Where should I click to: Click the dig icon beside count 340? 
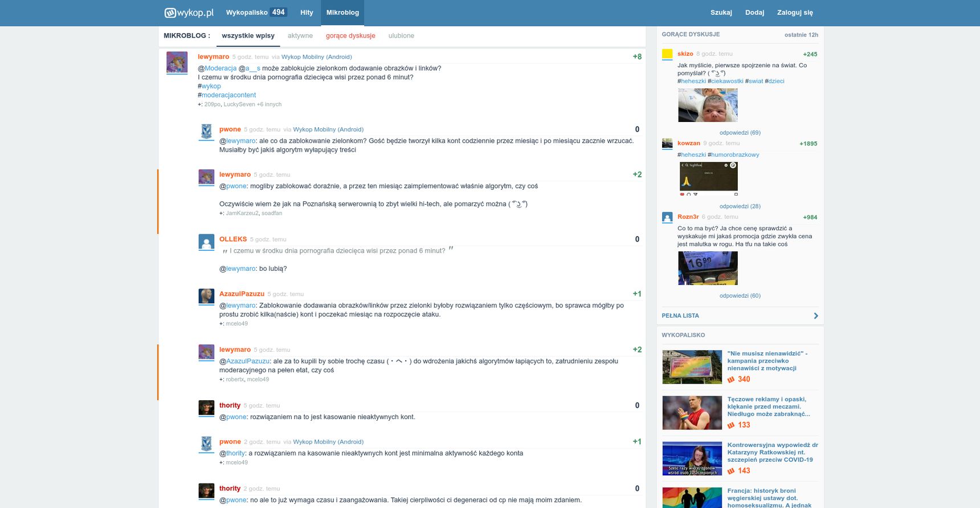[x=731, y=379]
